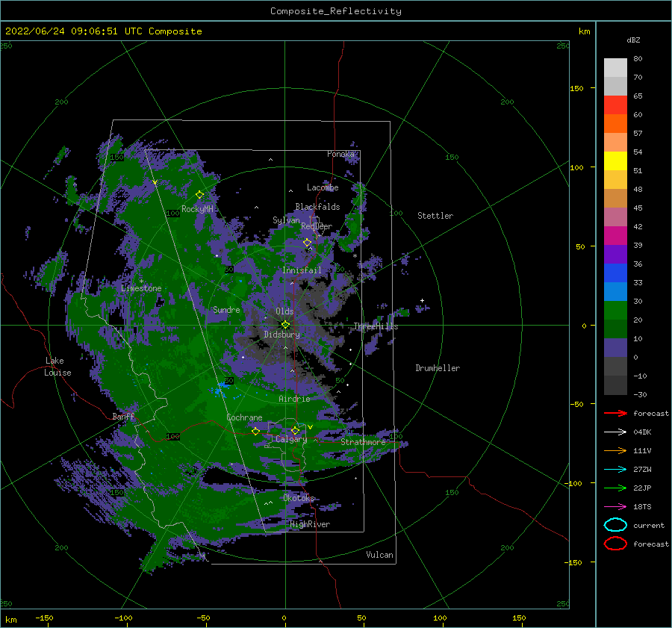Click the Lake Louise label

(57, 367)
